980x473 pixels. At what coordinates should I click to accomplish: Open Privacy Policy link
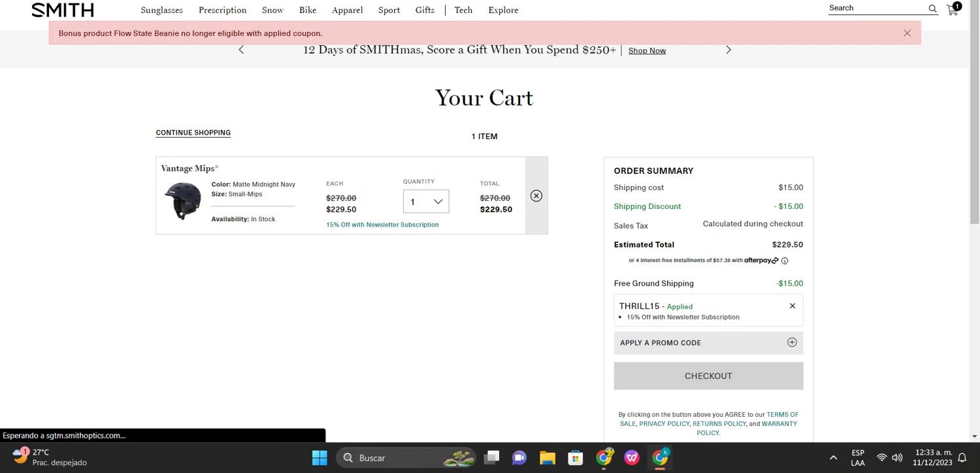coord(664,423)
